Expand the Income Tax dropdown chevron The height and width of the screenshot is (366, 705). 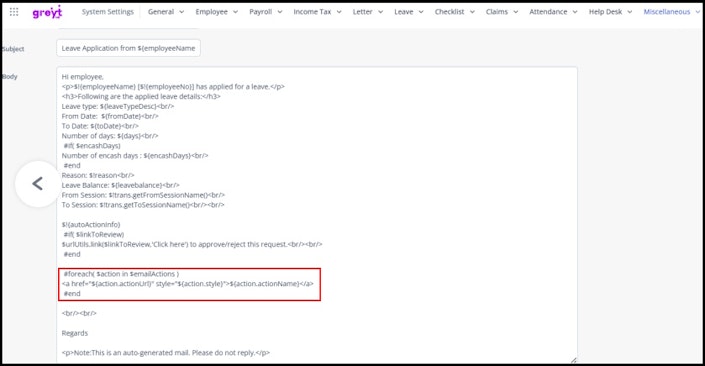tap(339, 12)
